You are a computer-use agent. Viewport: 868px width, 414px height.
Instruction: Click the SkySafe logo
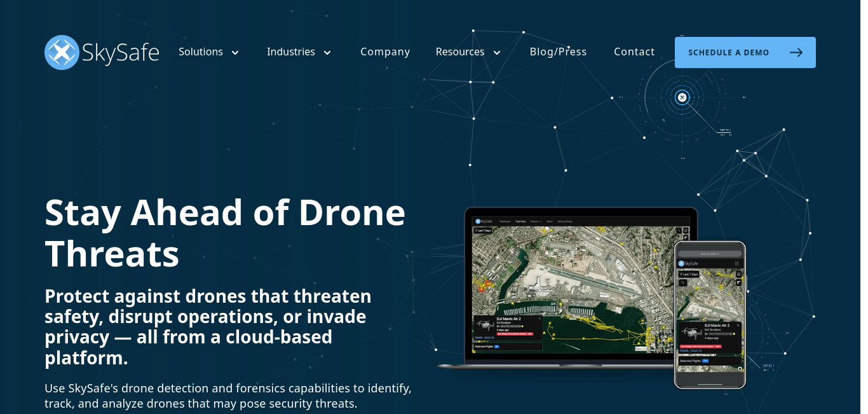[x=102, y=52]
